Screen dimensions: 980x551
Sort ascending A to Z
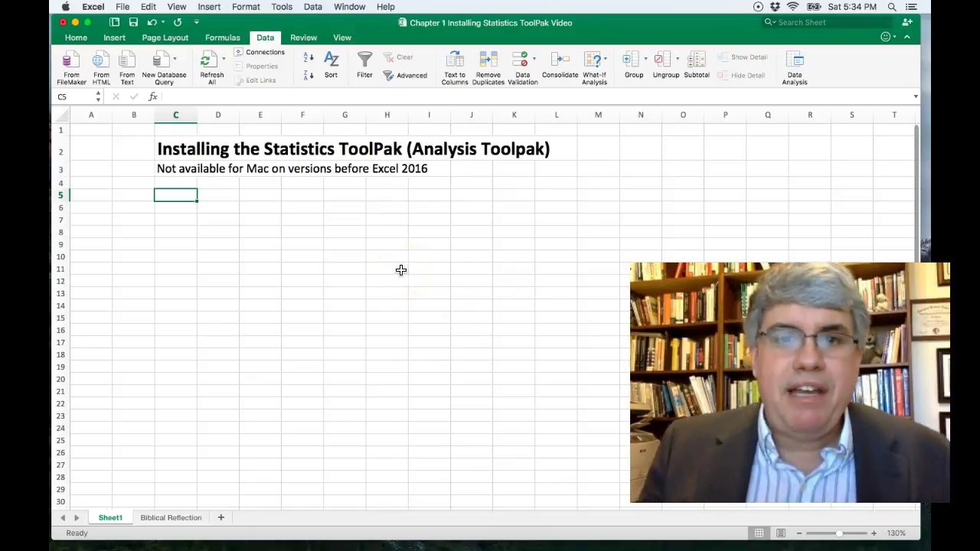pos(309,57)
